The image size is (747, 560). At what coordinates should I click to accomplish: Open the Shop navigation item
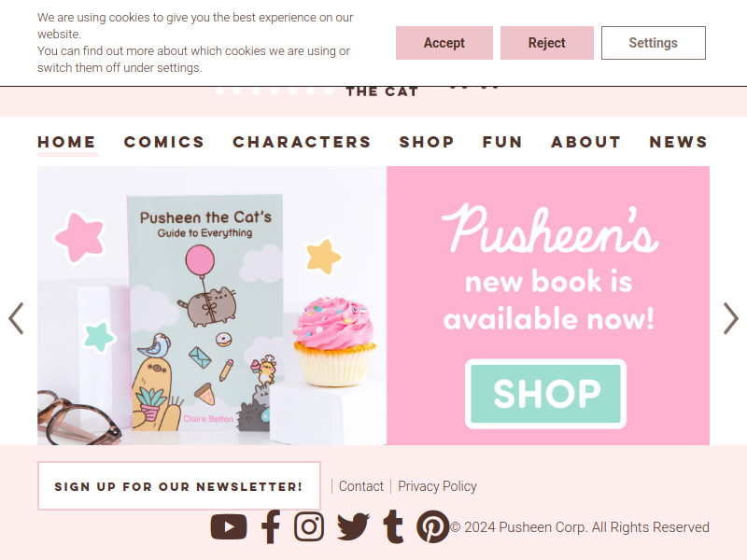pyautogui.click(x=427, y=142)
